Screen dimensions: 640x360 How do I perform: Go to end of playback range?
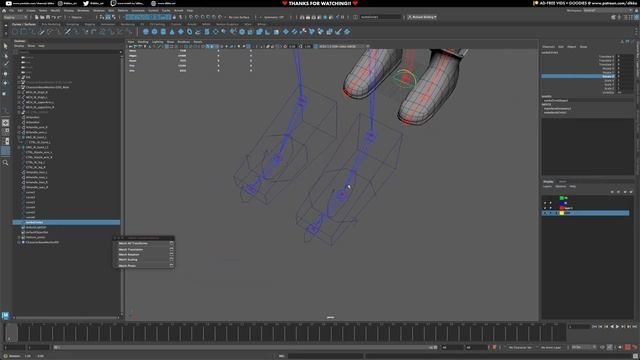pyautogui.click(x=634, y=327)
